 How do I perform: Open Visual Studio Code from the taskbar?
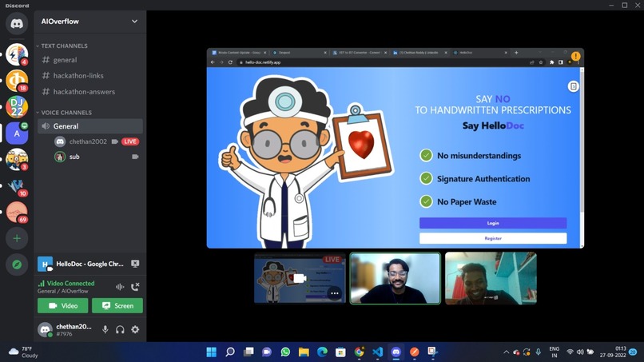pos(378,352)
